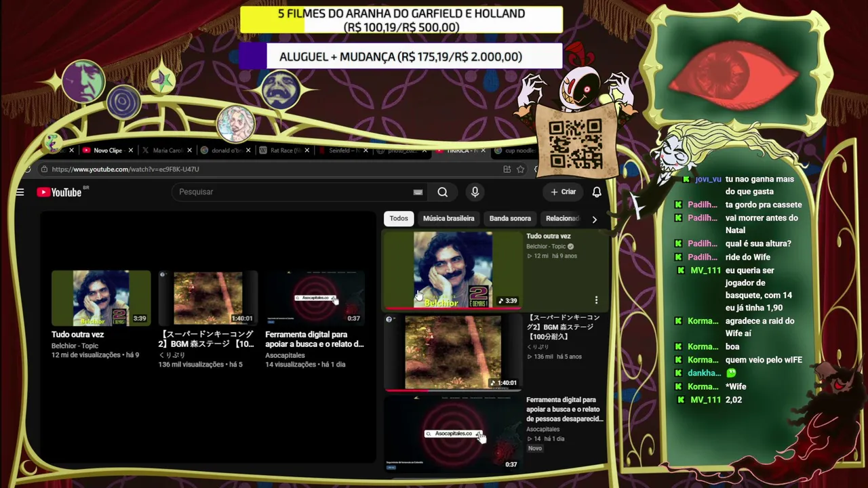This screenshot has height=488, width=868.
Task: Bookmark this page with the star icon
Action: [x=520, y=169]
